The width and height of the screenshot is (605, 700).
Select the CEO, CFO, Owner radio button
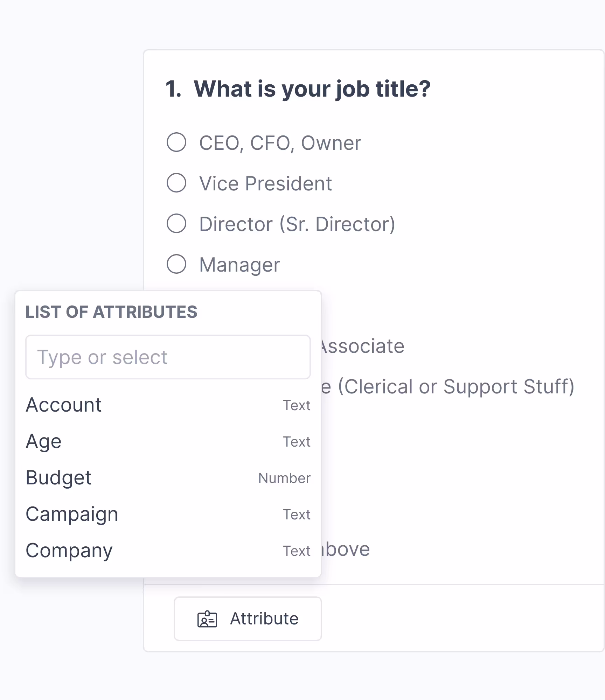click(176, 142)
